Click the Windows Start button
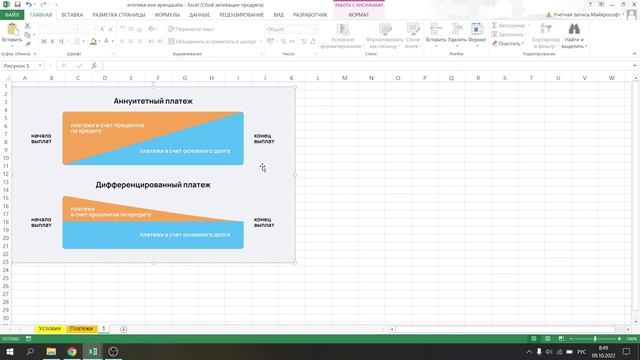This screenshot has width=640, height=360. pyautogui.click(x=9, y=351)
